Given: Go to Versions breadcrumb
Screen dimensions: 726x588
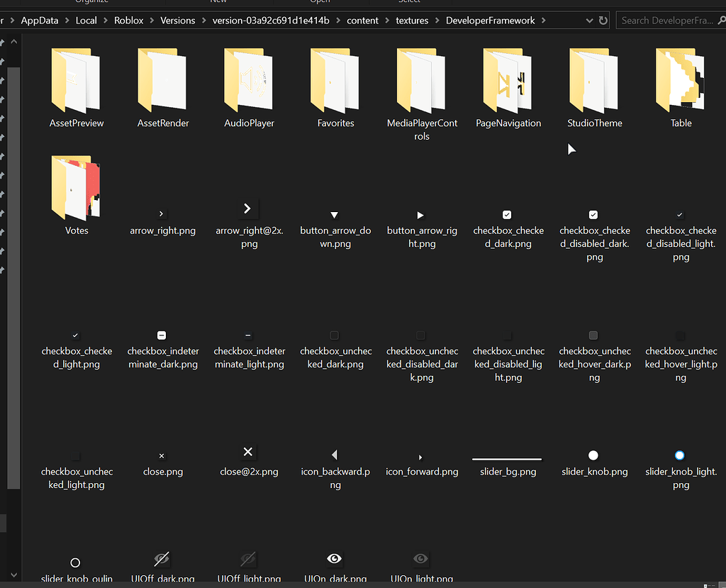Looking at the screenshot, I should tap(177, 21).
